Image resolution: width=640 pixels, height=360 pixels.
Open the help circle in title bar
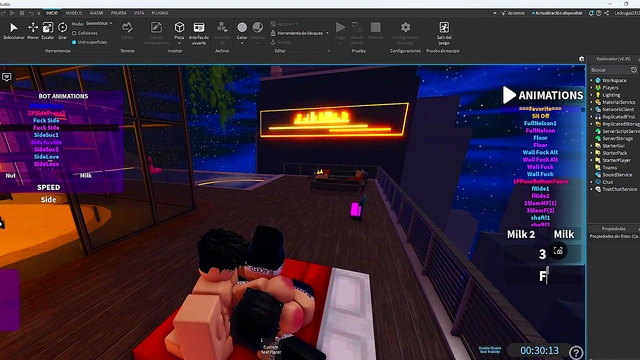click(x=598, y=13)
